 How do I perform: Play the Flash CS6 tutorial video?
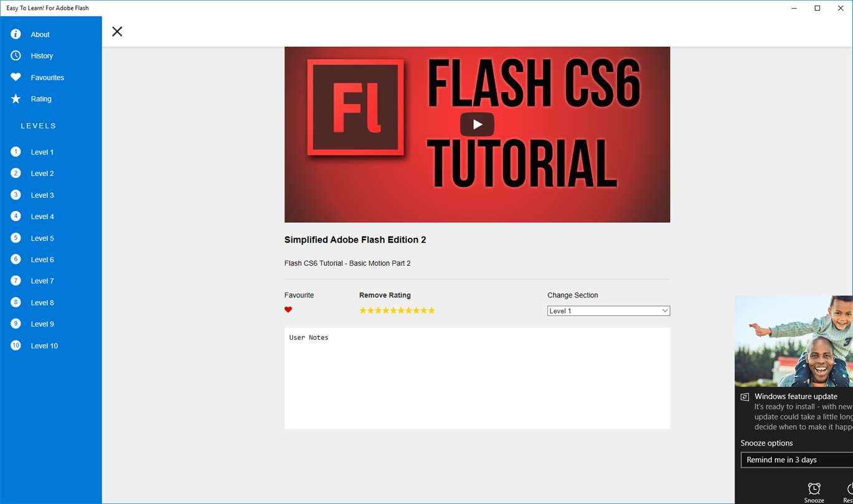[x=477, y=124]
